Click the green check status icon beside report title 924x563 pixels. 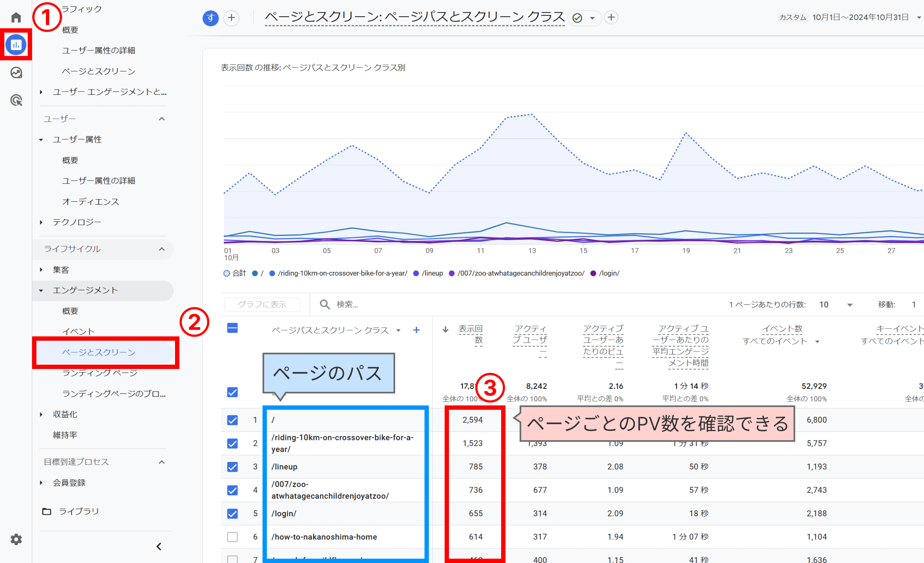coord(577,18)
